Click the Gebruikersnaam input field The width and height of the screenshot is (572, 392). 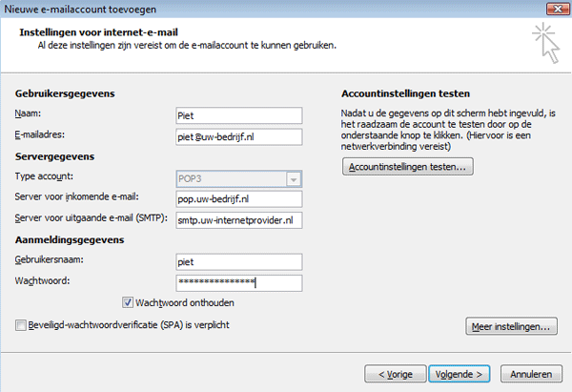[x=238, y=261]
